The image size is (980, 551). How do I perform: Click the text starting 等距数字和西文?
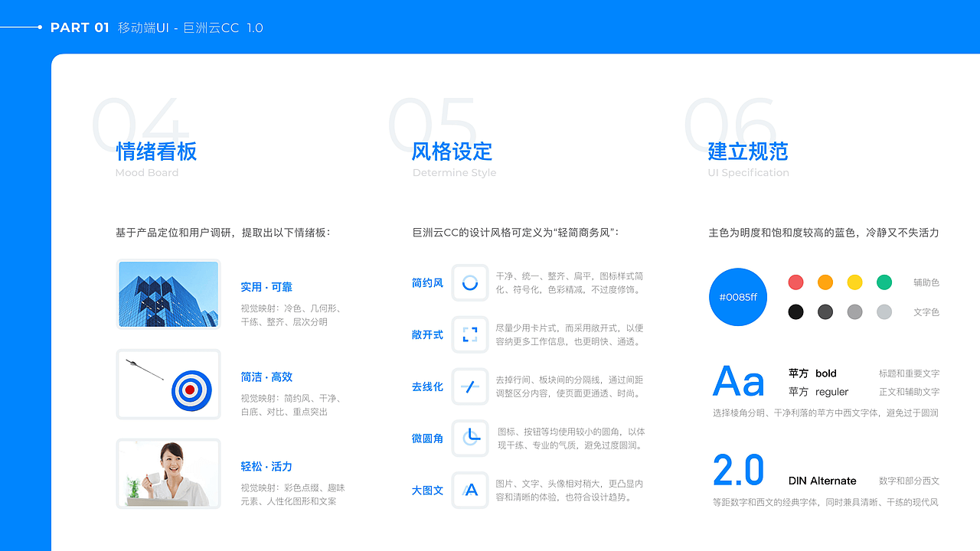[825, 502]
